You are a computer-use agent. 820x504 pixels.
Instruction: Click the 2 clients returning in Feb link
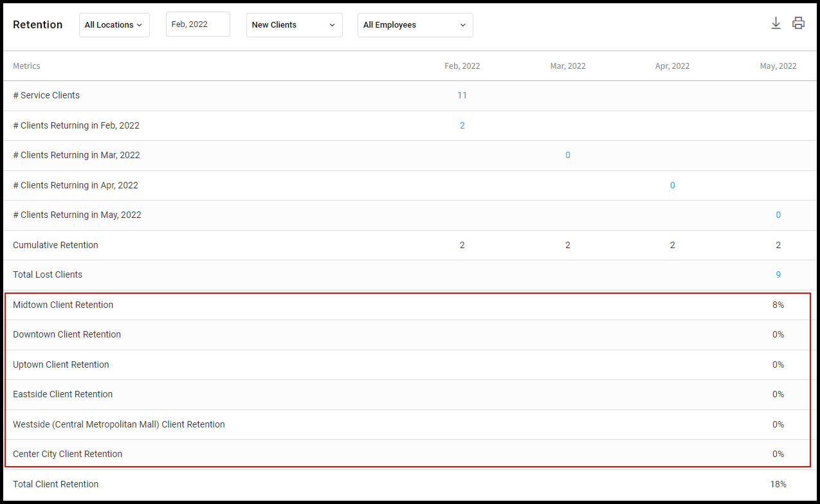click(x=462, y=125)
